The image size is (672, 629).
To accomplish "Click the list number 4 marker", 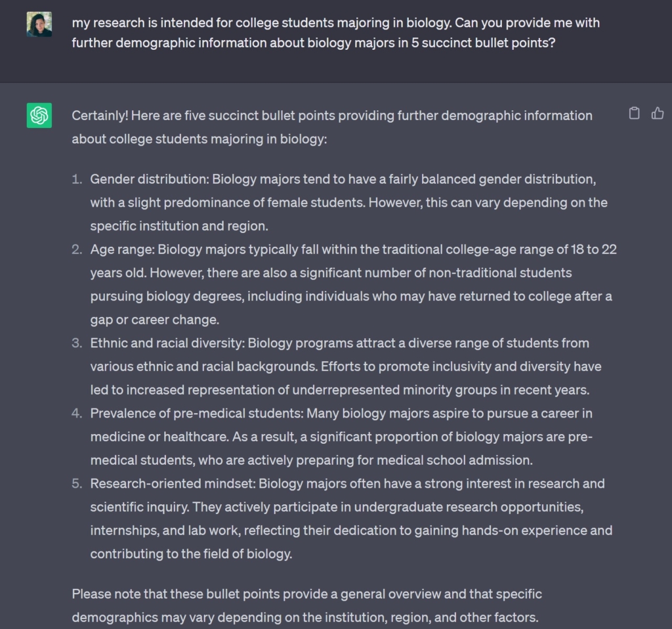I will click(x=77, y=413).
